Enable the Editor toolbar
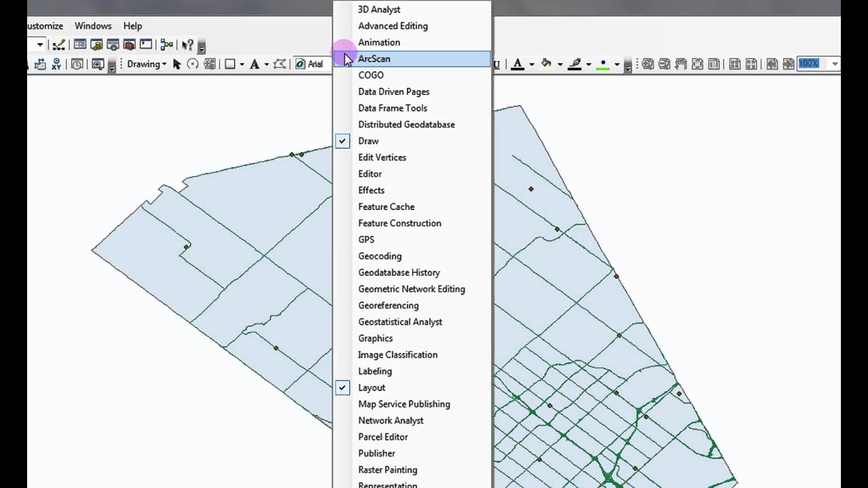The height and width of the screenshot is (488, 868). click(x=412, y=174)
